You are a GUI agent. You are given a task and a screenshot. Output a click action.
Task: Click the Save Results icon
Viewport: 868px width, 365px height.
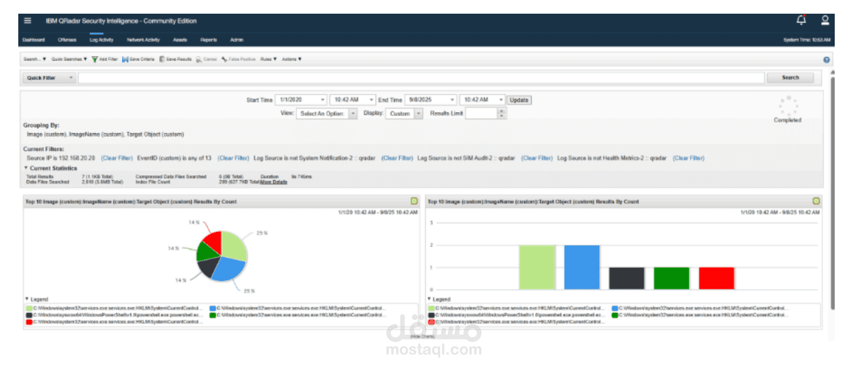click(x=162, y=59)
